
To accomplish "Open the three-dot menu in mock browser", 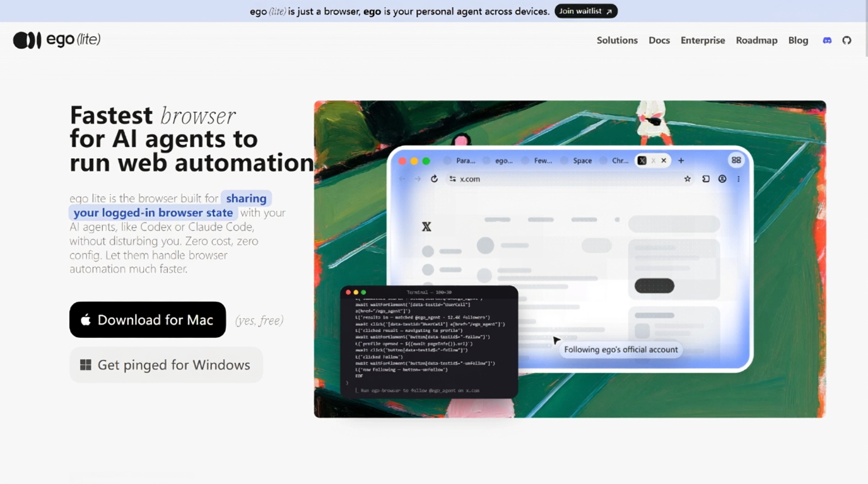I will [x=739, y=179].
